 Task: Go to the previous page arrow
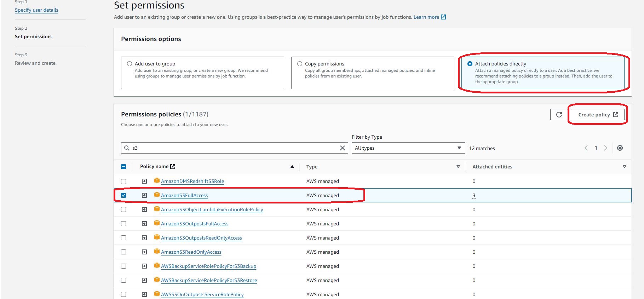pyautogui.click(x=586, y=148)
